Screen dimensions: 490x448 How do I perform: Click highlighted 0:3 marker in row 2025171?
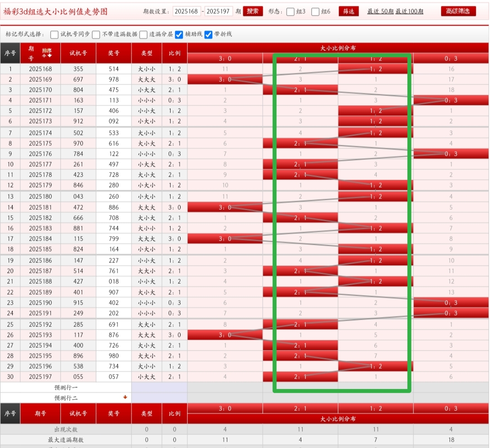tap(451, 100)
